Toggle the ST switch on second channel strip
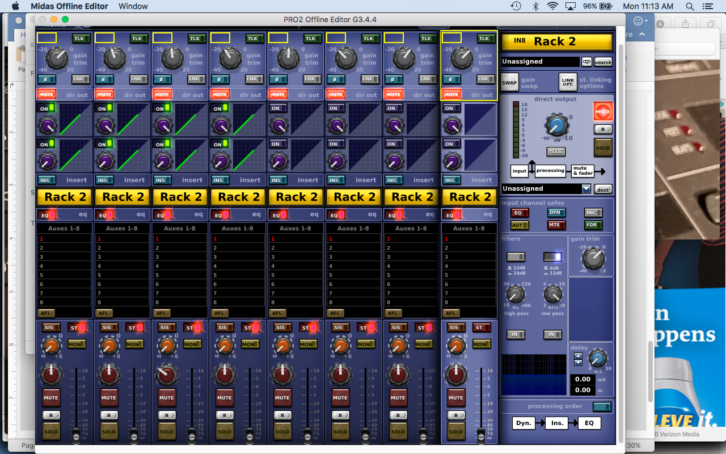This screenshot has height=454, width=726. click(135, 328)
